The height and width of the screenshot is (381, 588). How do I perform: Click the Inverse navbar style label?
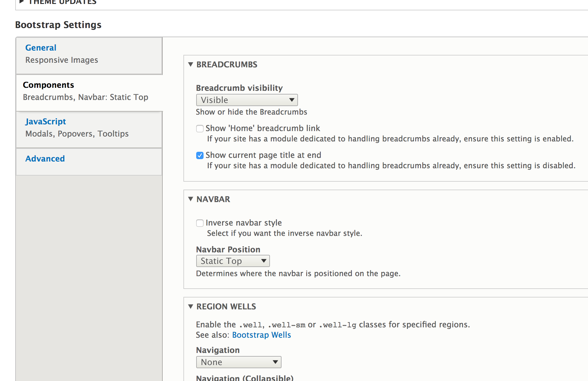click(243, 223)
